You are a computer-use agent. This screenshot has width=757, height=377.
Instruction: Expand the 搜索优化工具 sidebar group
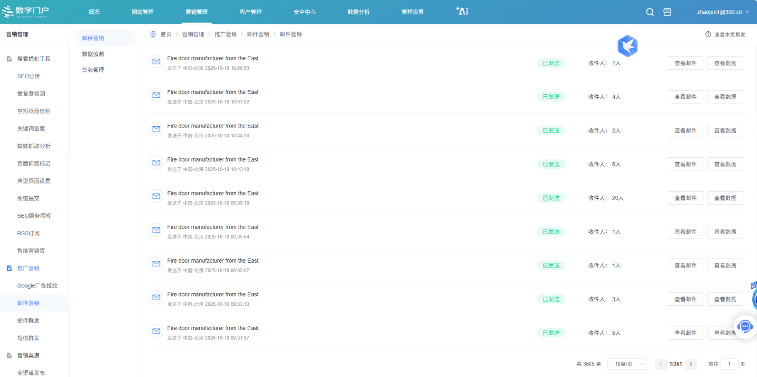pos(34,58)
